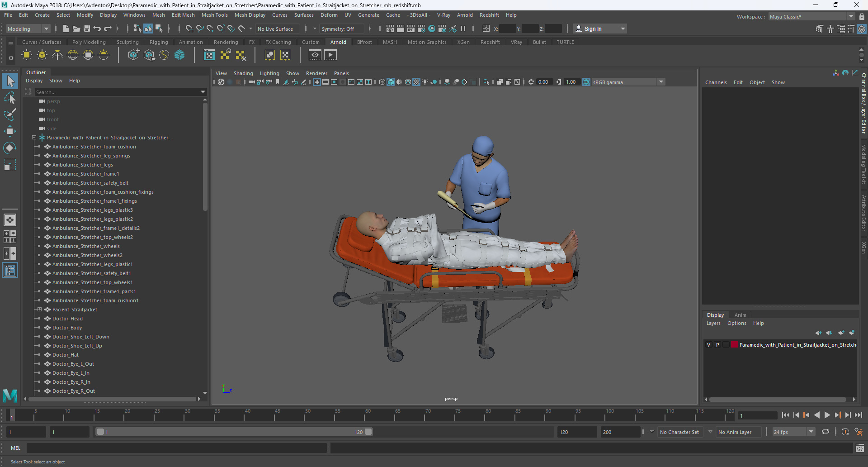Activate the Paint Selection tool
The image size is (868, 467).
[10, 114]
